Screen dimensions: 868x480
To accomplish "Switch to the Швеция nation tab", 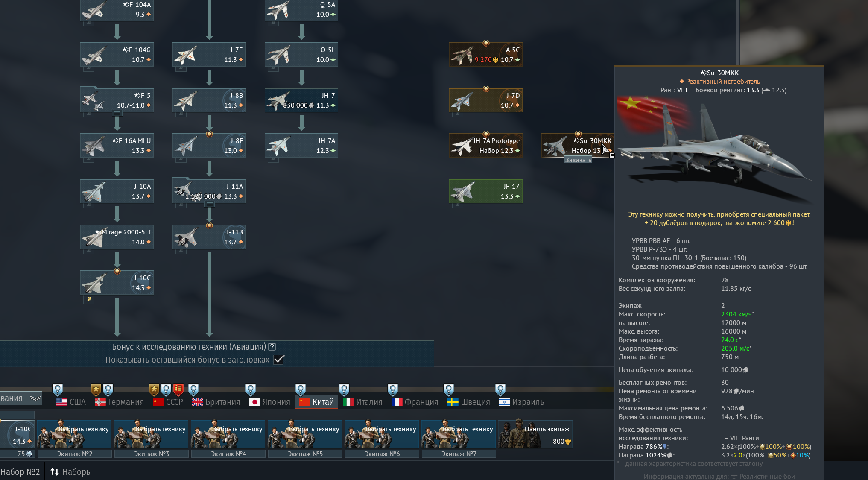I will coord(469,402).
